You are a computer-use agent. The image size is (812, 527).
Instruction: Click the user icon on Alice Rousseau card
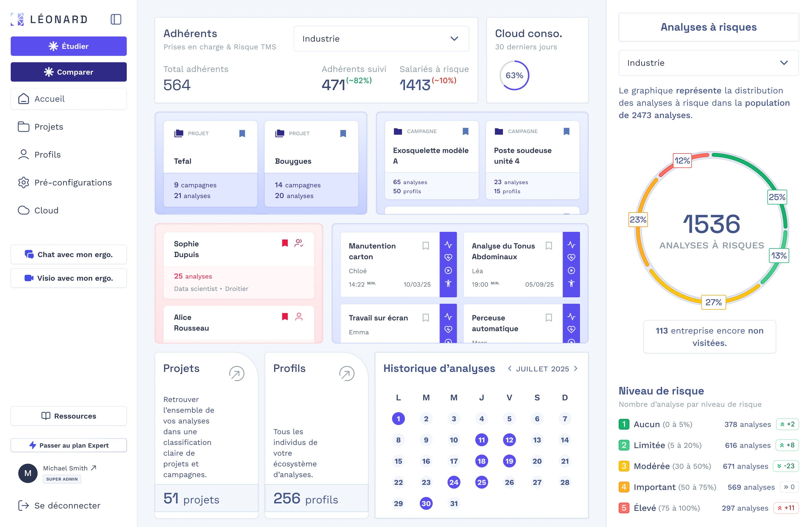(x=299, y=317)
